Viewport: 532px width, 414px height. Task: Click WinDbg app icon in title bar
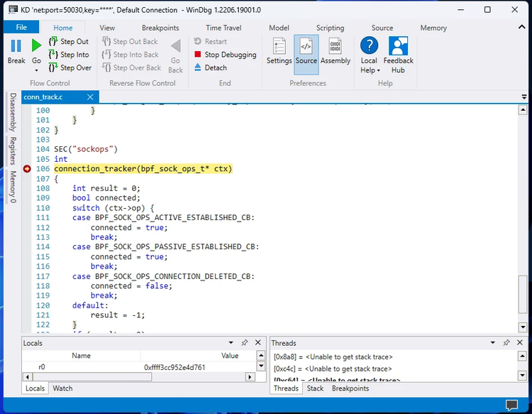pos(13,10)
